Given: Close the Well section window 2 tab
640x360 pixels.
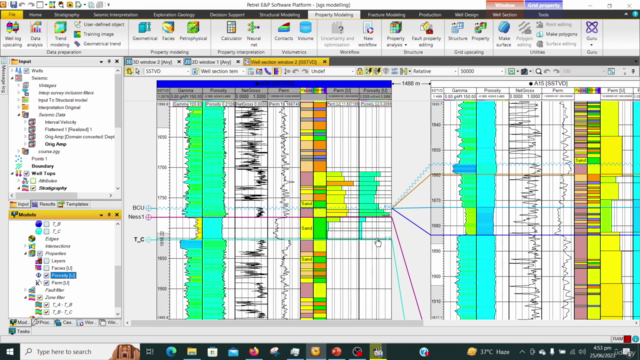Looking at the screenshot, I should 324,62.
